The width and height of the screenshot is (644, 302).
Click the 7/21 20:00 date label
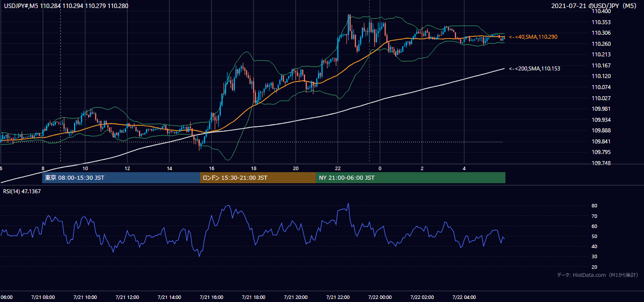tap(296, 297)
